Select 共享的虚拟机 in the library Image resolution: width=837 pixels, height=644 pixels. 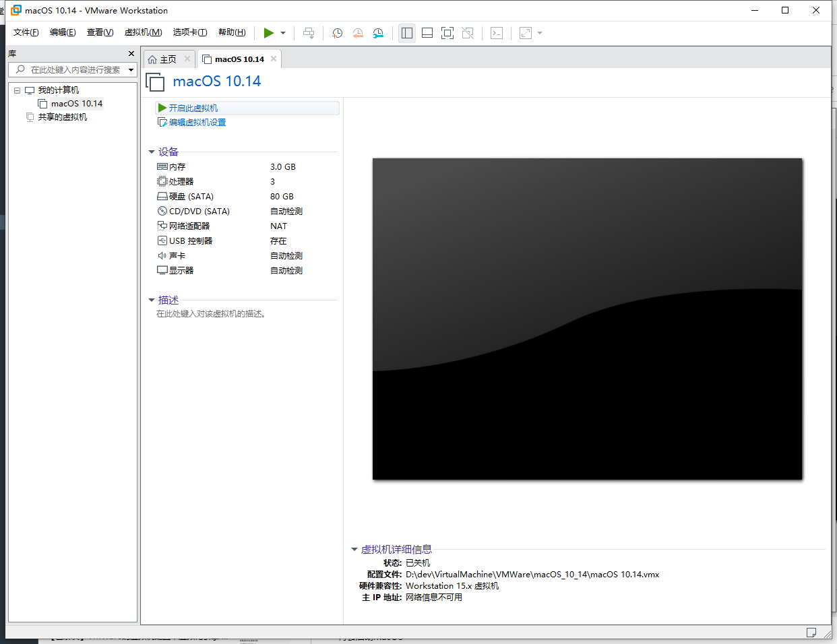(63, 117)
